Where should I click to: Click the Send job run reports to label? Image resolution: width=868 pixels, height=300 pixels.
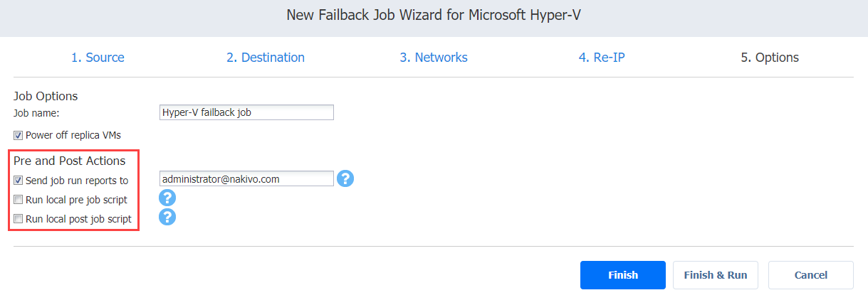[x=77, y=181]
